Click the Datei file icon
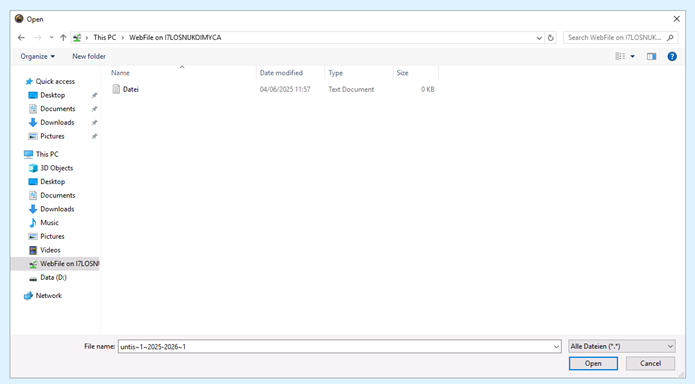 (x=116, y=89)
